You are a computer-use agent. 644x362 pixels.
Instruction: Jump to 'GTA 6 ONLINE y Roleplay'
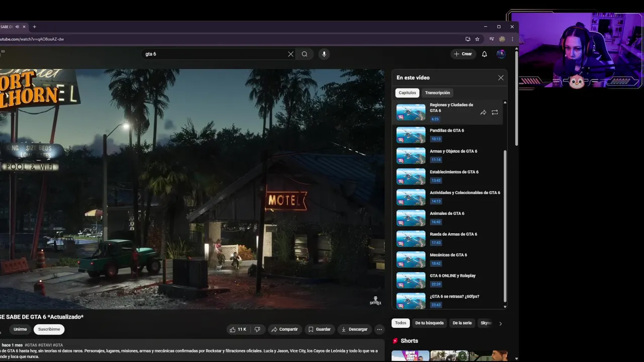click(447, 280)
